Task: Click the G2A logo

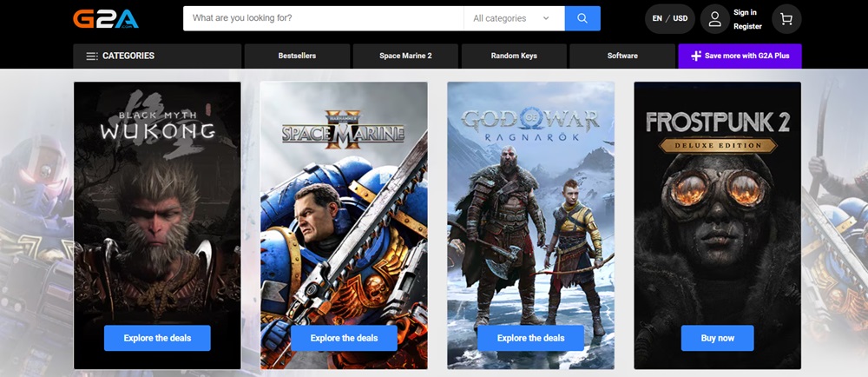Action: click(x=106, y=18)
